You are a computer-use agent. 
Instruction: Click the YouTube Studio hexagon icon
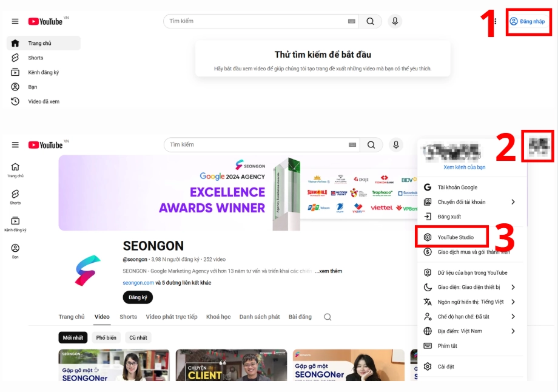pyautogui.click(x=428, y=237)
